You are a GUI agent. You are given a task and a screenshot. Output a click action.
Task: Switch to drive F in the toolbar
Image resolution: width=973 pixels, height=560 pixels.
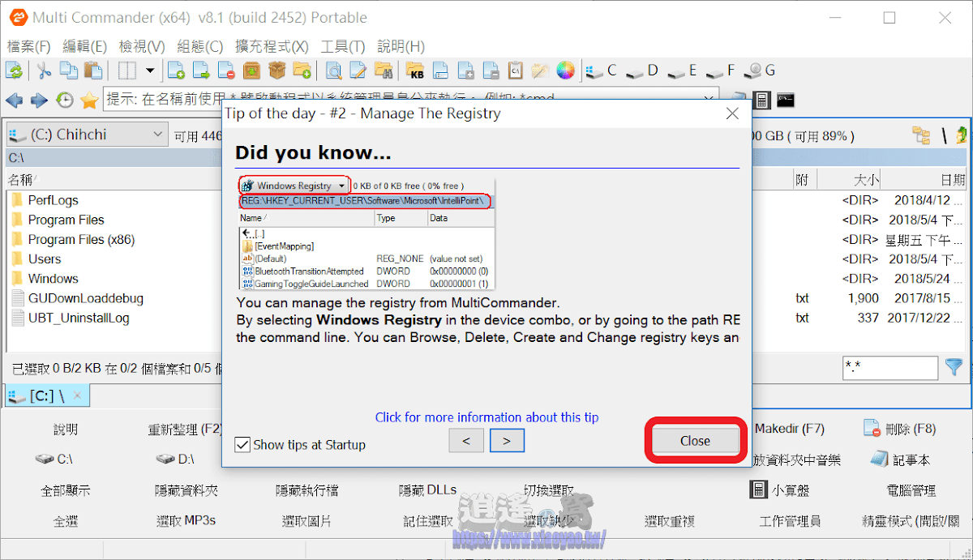(720, 71)
